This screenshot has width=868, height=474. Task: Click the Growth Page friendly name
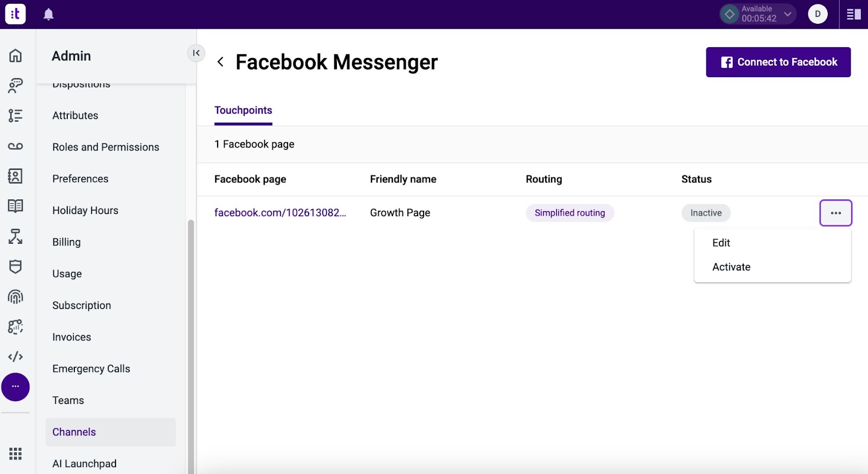400,213
